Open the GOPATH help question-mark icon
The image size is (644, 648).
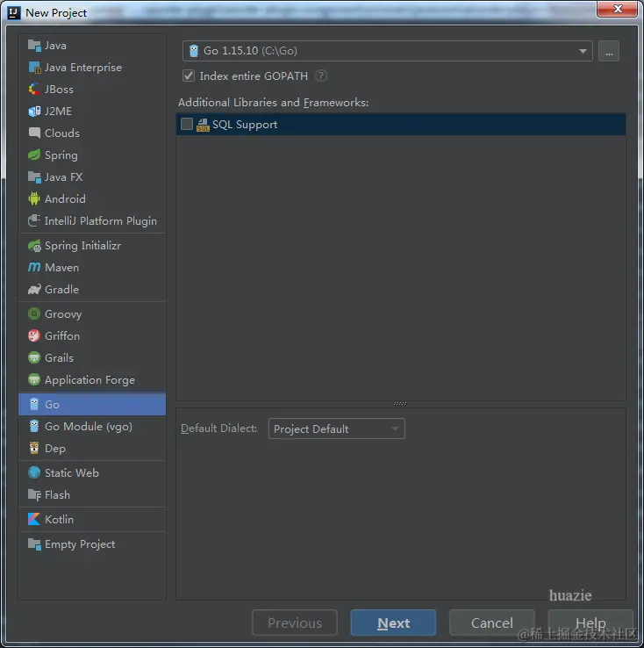pyautogui.click(x=321, y=76)
